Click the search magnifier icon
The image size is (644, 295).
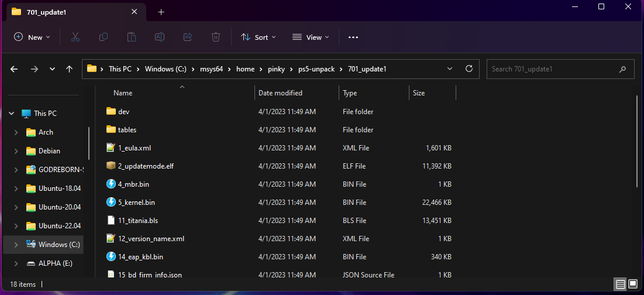point(623,69)
